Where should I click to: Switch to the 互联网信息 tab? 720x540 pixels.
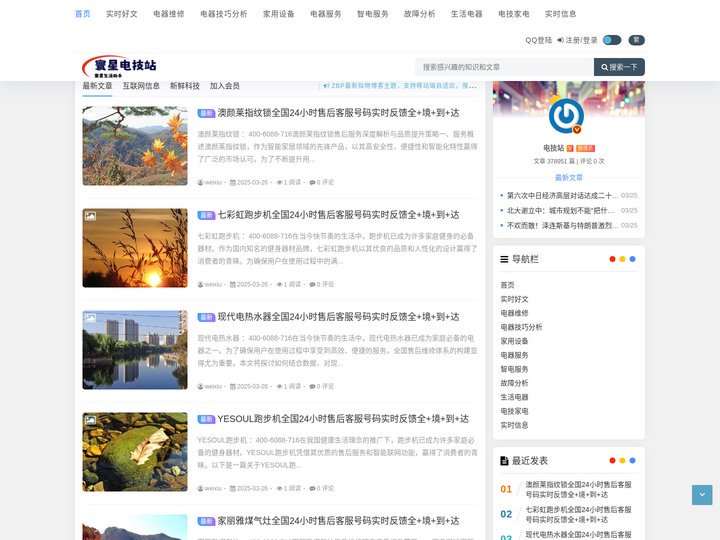coord(141,86)
